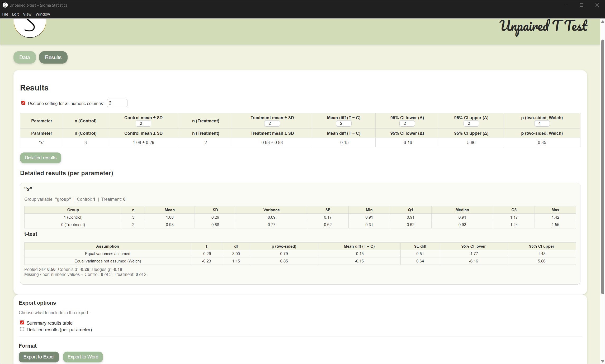Screen dimensions: 605x364
Task: Open the File menu
Action: click(5, 14)
